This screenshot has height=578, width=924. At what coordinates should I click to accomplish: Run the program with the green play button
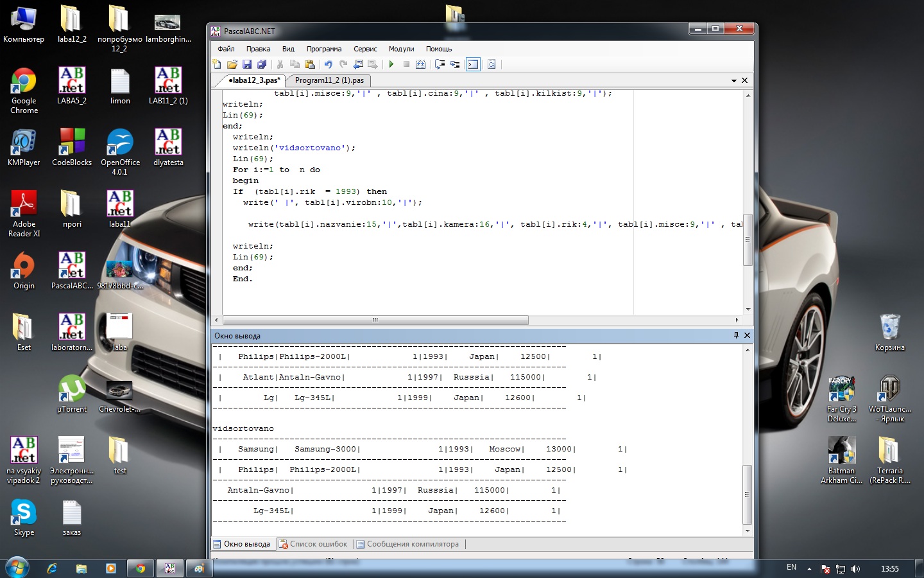tap(391, 64)
